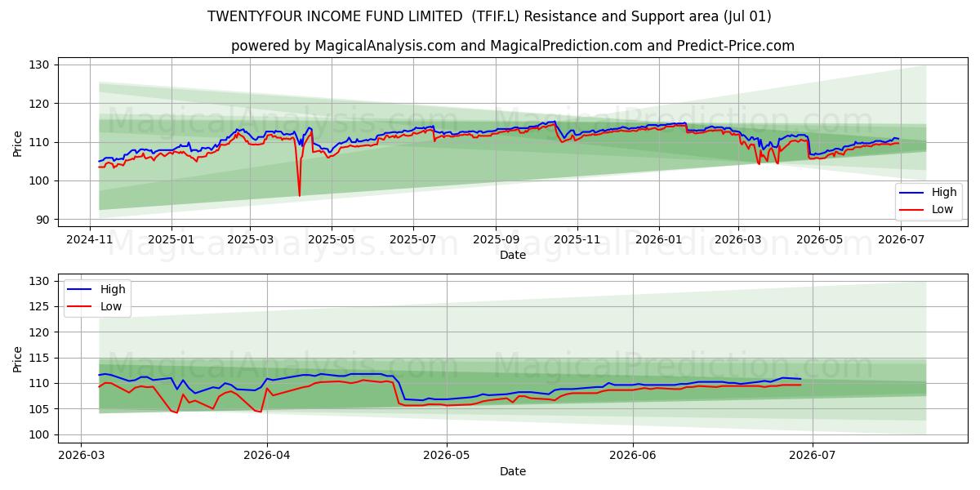Click the '2025-09' date tick label
Image resolution: width=980 pixels, height=490 pixels.
pyautogui.click(x=496, y=239)
